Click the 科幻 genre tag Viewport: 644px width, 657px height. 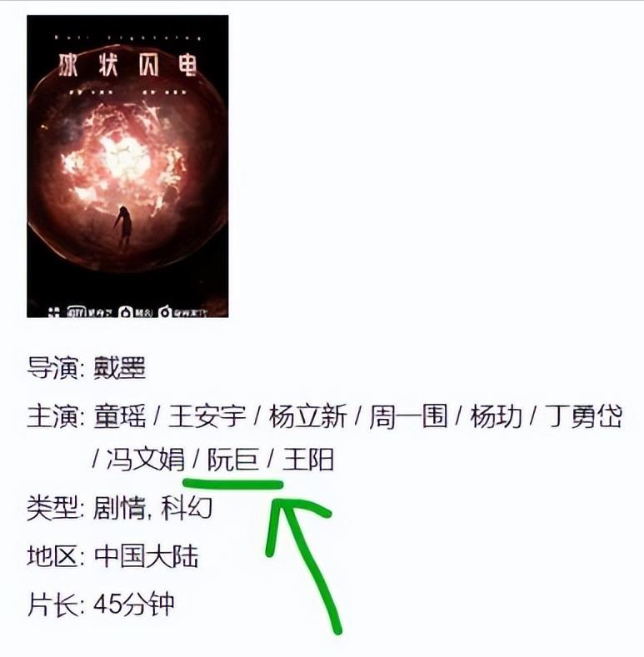pyautogui.click(x=187, y=508)
